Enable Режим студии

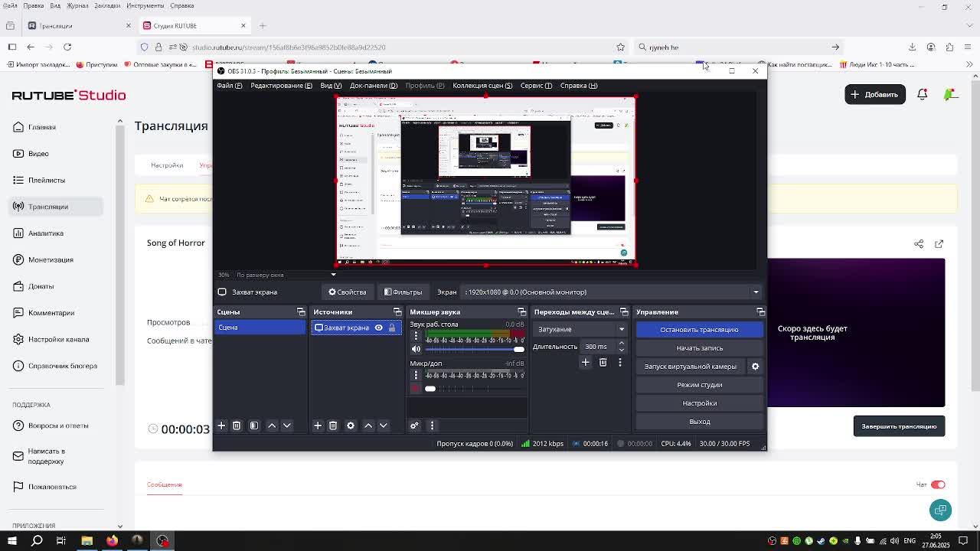699,385
